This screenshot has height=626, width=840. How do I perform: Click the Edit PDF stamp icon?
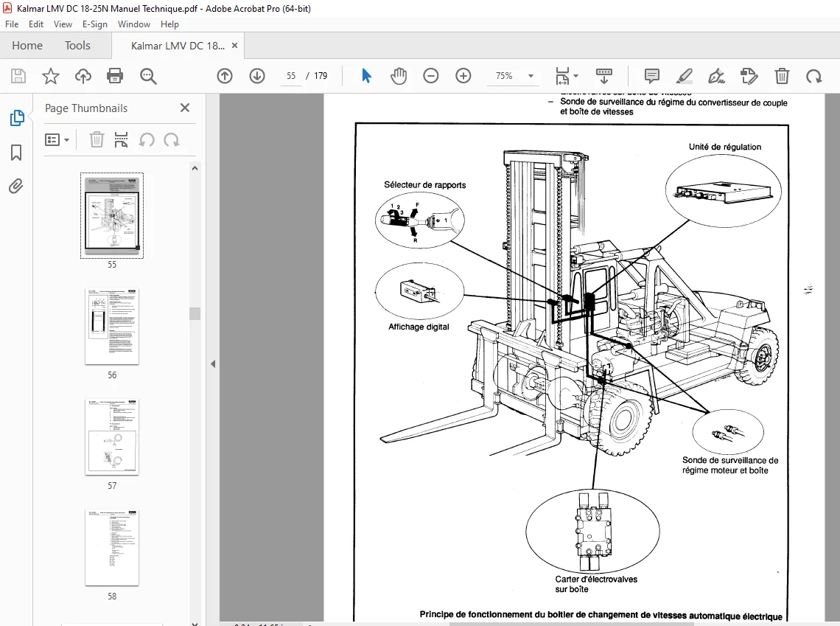[749, 76]
